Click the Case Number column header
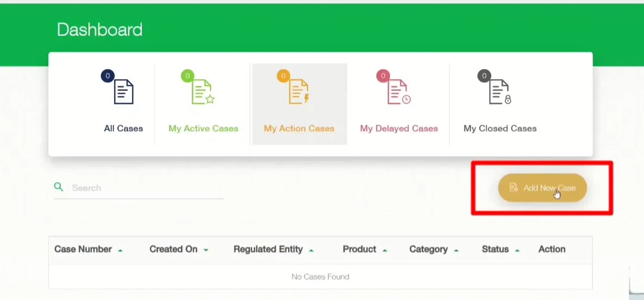644x300 pixels. 83,249
